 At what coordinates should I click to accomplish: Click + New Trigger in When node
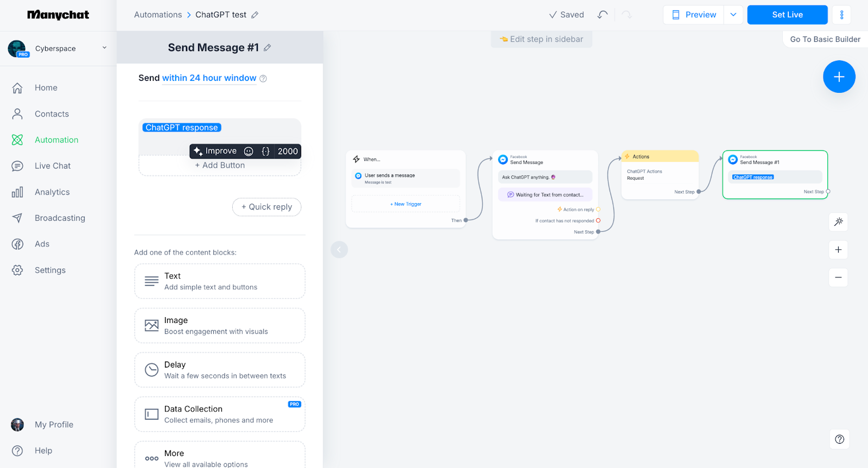[x=406, y=204]
